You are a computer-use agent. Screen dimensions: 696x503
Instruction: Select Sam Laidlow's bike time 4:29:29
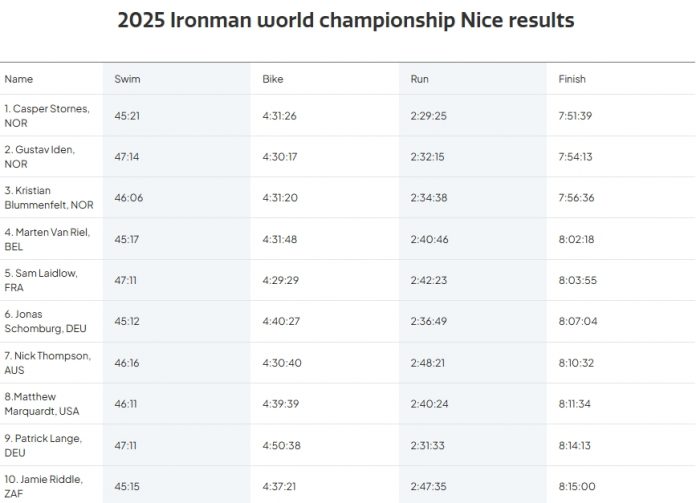pyautogui.click(x=281, y=280)
